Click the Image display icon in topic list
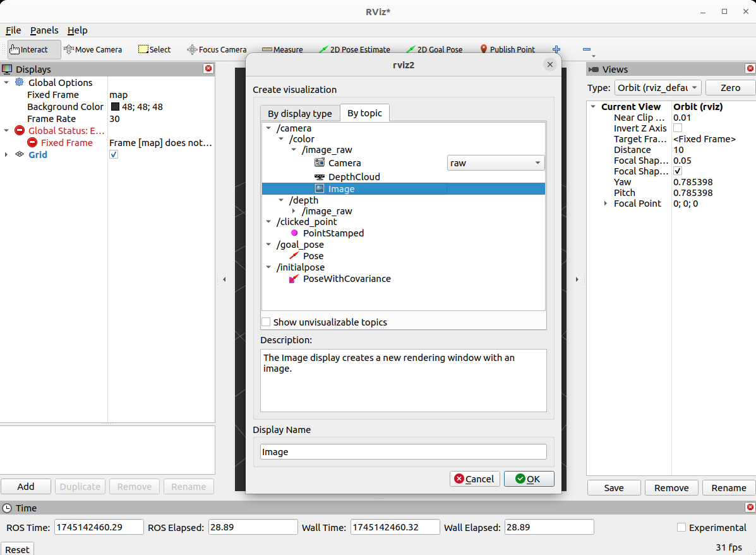Image resolution: width=756 pixels, height=555 pixels. [x=319, y=189]
